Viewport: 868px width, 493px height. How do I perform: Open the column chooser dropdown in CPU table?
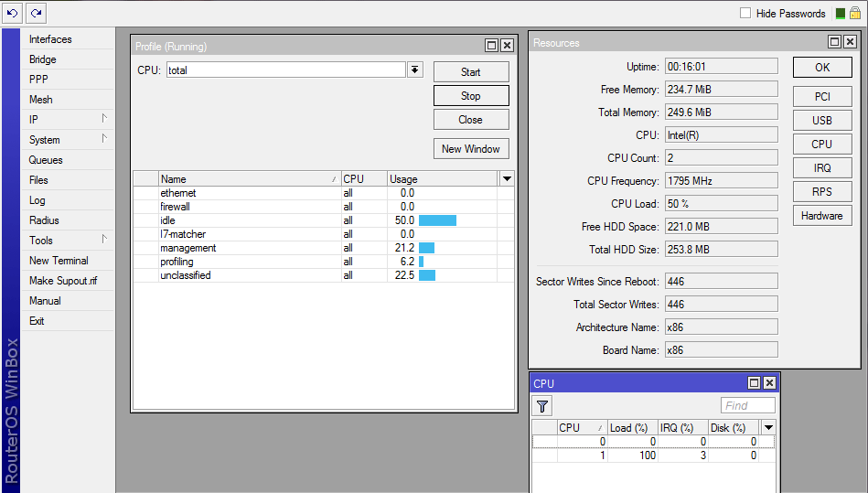coord(768,428)
